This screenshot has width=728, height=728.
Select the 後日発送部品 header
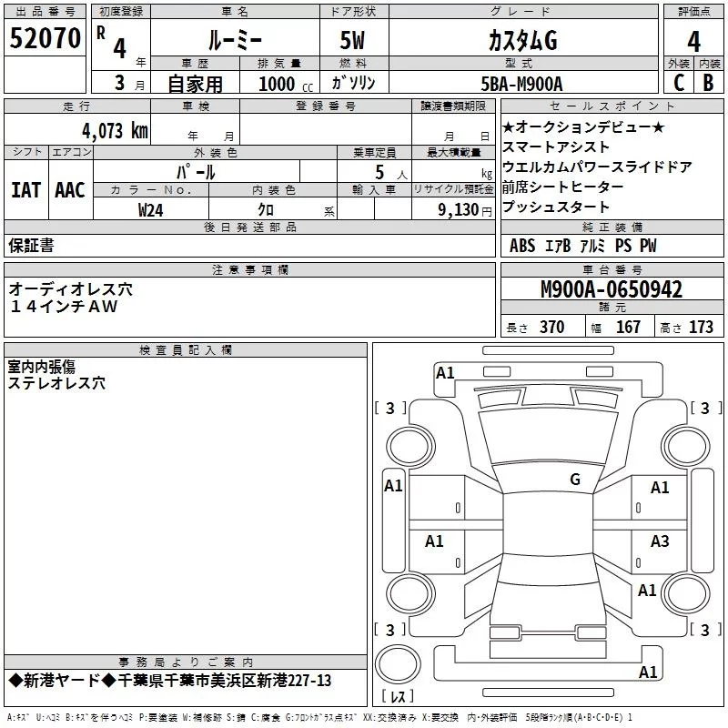[249, 227]
